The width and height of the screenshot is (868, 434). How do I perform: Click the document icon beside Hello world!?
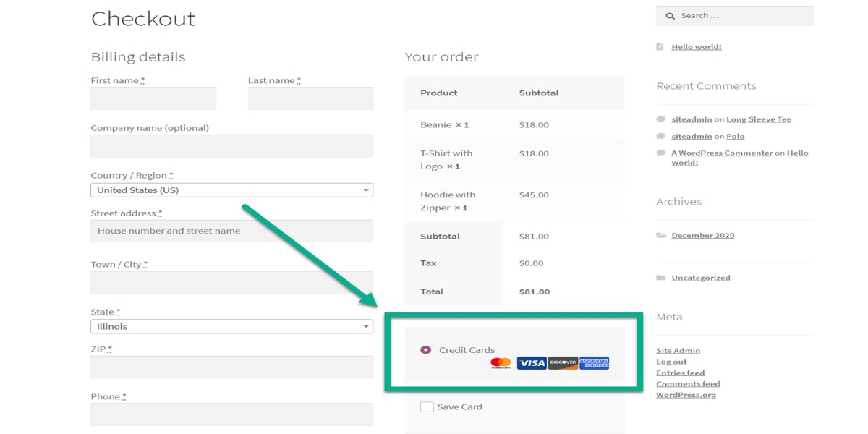point(660,47)
